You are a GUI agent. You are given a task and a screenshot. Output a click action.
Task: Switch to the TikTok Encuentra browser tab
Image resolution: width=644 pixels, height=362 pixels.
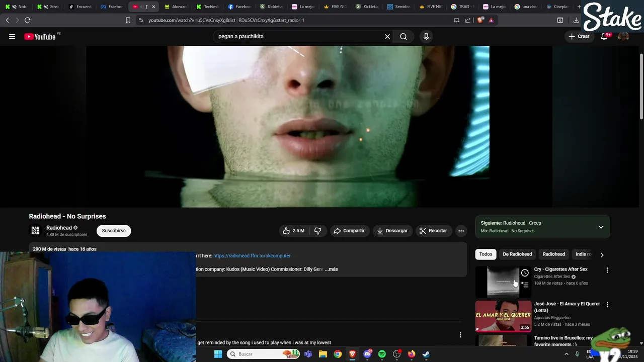click(x=79, y=7)
